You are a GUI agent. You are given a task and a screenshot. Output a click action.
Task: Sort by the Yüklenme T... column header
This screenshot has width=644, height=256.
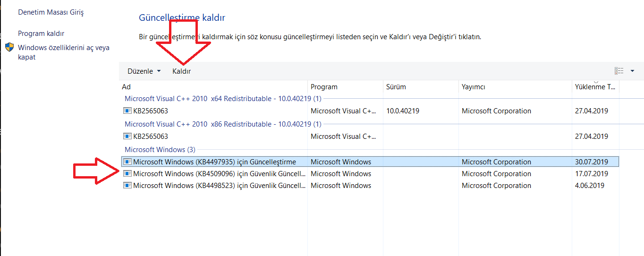[x=595, y=87]
